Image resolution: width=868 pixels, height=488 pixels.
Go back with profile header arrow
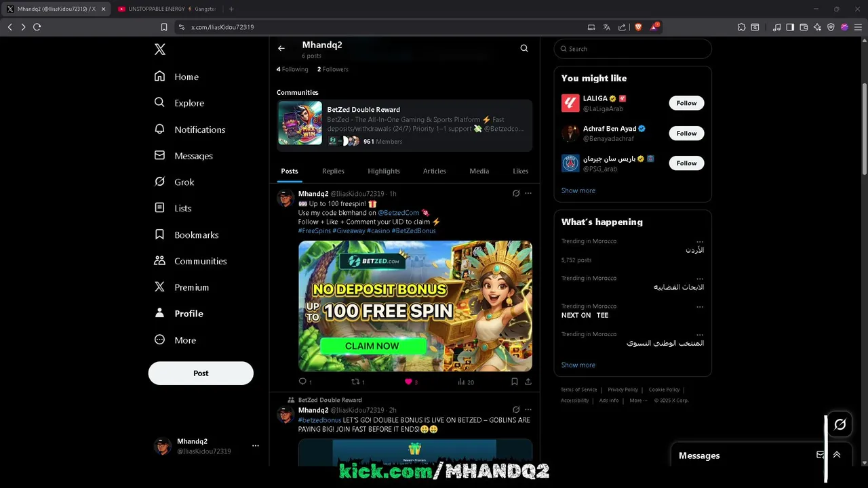point(281,49)
